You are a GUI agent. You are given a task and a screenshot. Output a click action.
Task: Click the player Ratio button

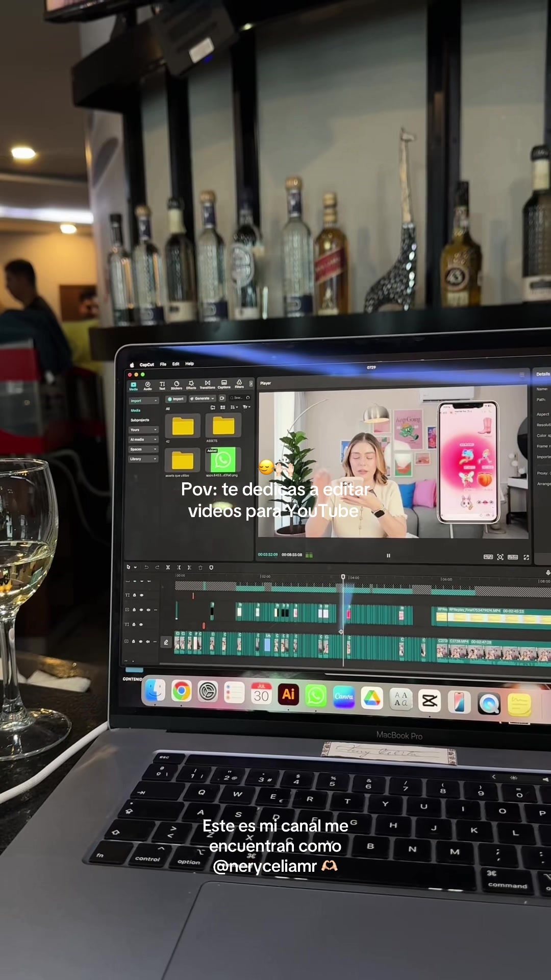click(x=513, y=557)
